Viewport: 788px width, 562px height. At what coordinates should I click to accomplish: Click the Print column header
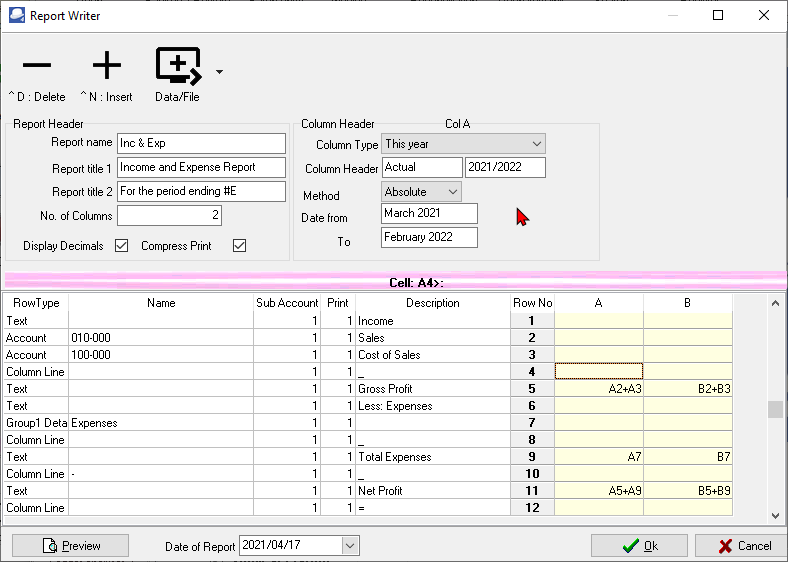(338, 303)
